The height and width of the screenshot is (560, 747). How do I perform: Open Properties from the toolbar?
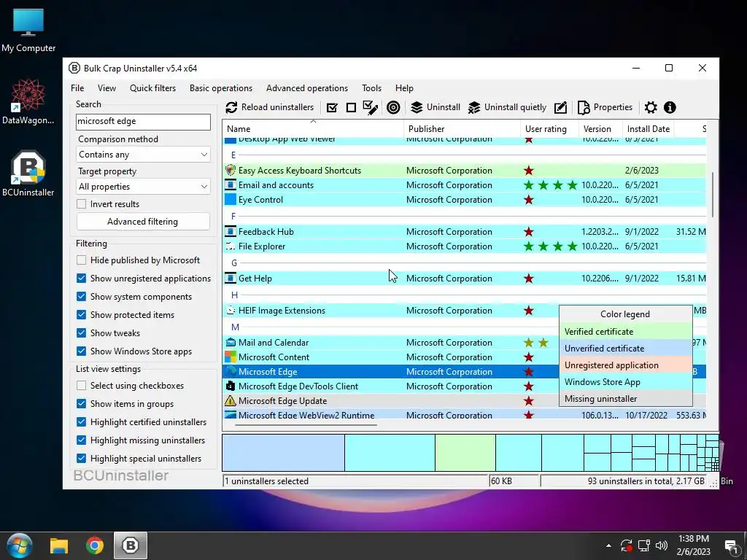pyautogui.click(x=605, y=108)
